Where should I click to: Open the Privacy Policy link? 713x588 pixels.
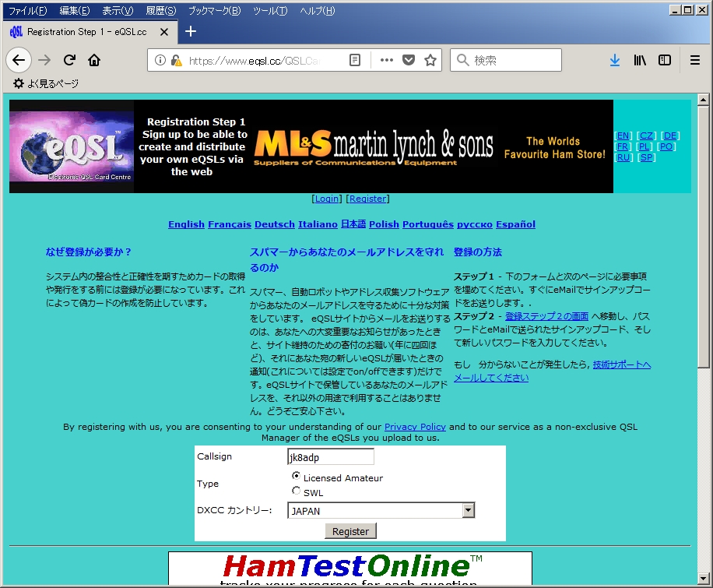tap(415, 427)
